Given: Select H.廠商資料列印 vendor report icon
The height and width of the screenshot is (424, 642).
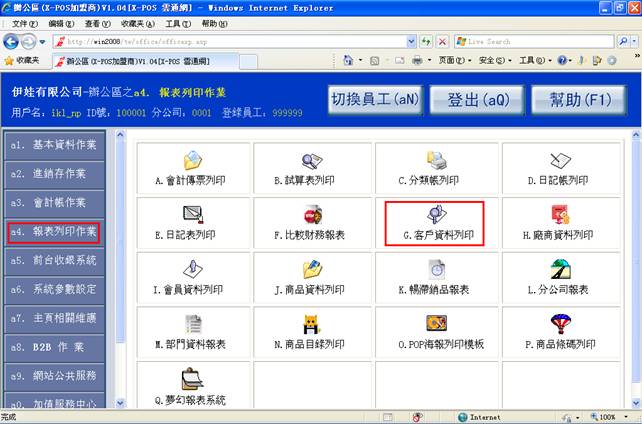Looking at the screenshot, I should coord(558,214).
